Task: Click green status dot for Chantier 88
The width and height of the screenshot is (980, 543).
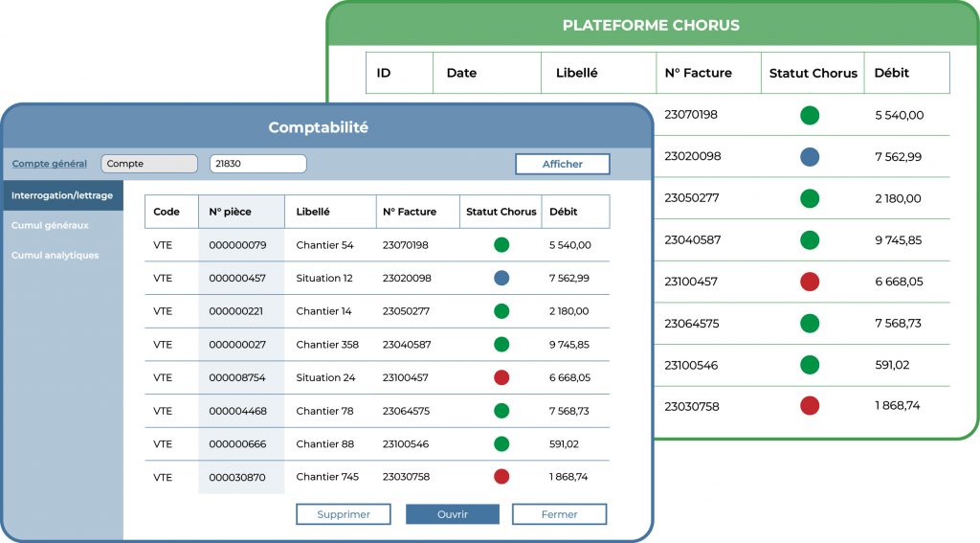Action: point(501,443)
